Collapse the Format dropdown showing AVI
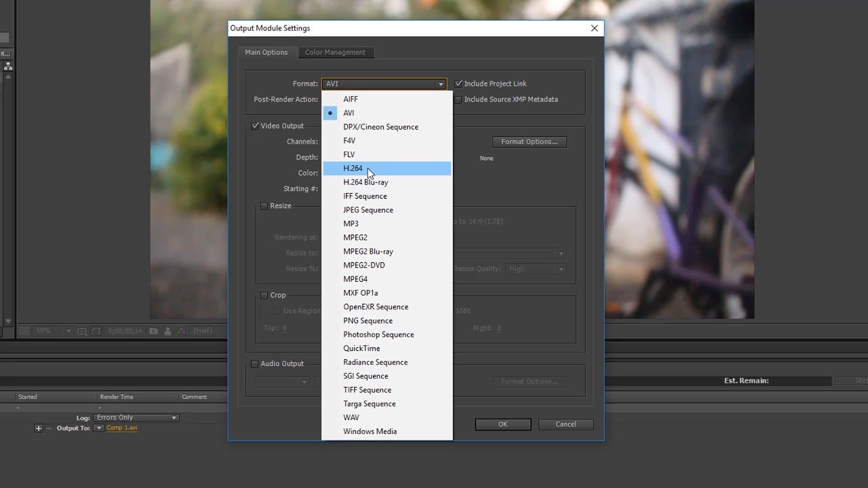The width and height of the screenshot is (868, 488). [x=384, y=84]
